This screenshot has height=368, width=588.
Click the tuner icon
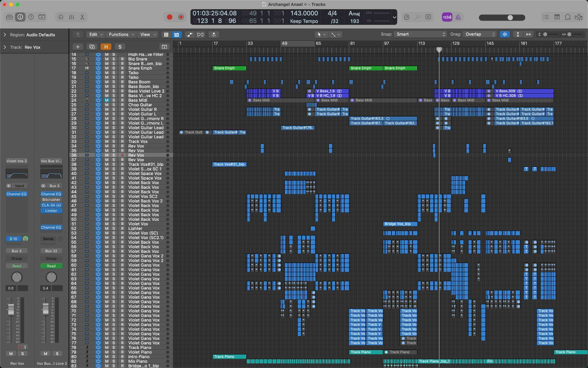pos(417,17)
